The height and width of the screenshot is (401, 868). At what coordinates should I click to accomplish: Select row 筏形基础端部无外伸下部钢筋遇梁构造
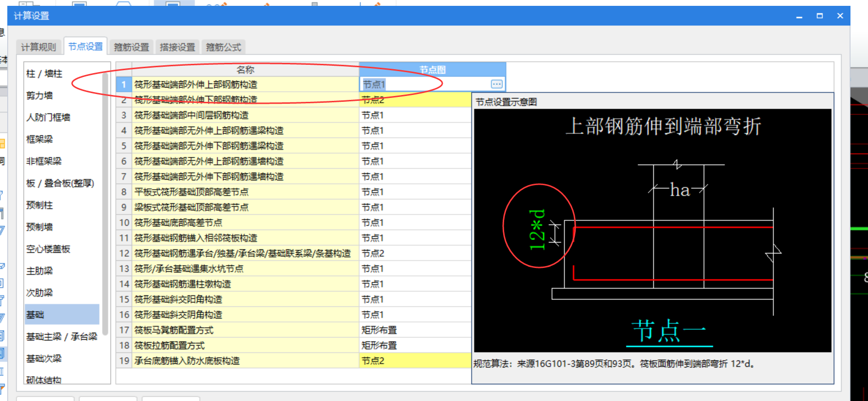point(245,146)
